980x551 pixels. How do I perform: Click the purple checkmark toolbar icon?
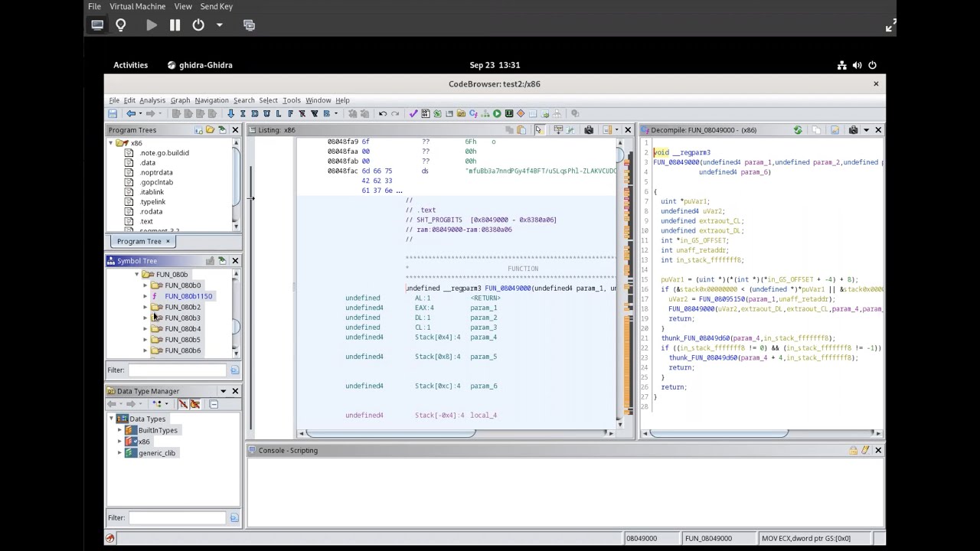click(413, 114)
